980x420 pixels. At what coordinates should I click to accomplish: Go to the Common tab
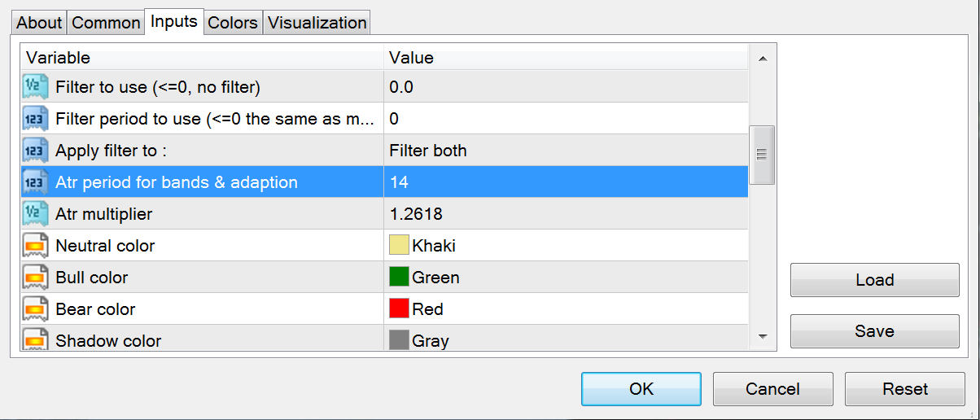click(x=106, y=23)
